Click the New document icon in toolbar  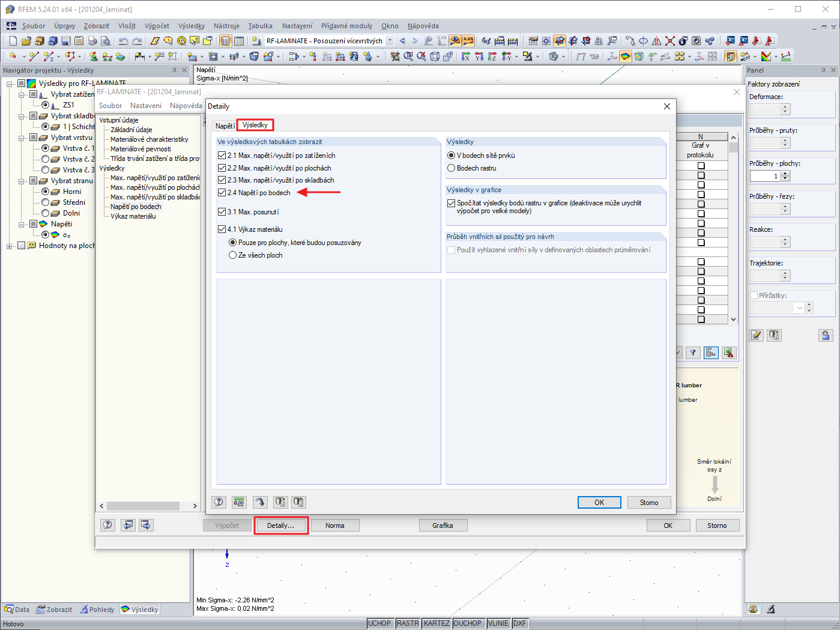[x=13, y=41]
